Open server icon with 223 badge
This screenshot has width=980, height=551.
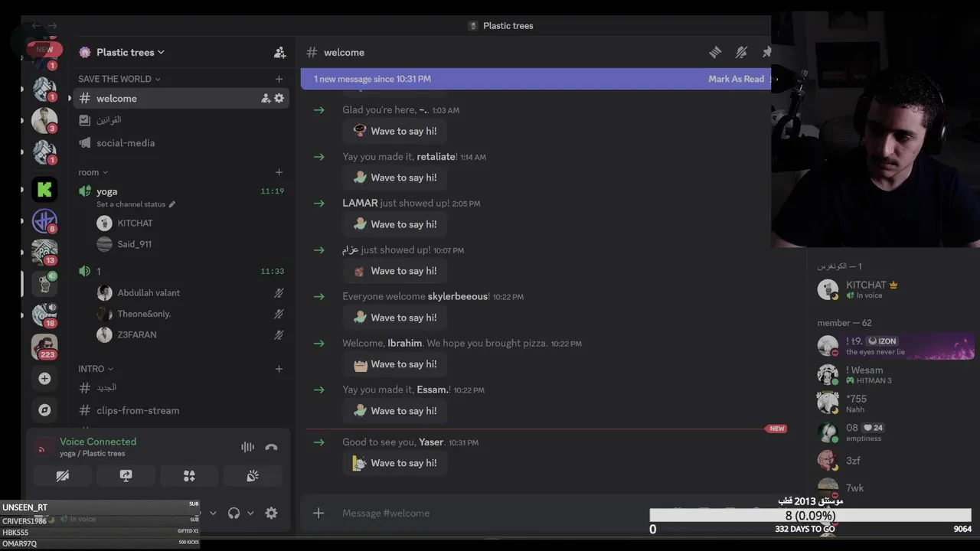click(44, 347)
